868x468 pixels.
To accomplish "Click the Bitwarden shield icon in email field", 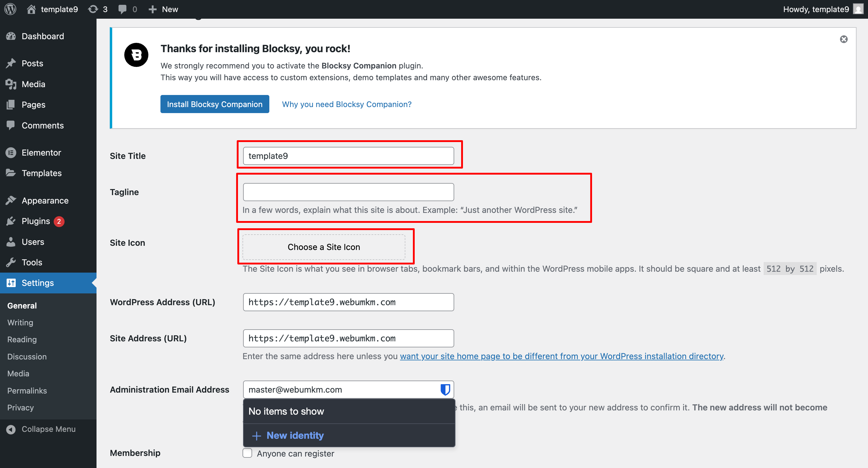I will click(x=445, y=390).
